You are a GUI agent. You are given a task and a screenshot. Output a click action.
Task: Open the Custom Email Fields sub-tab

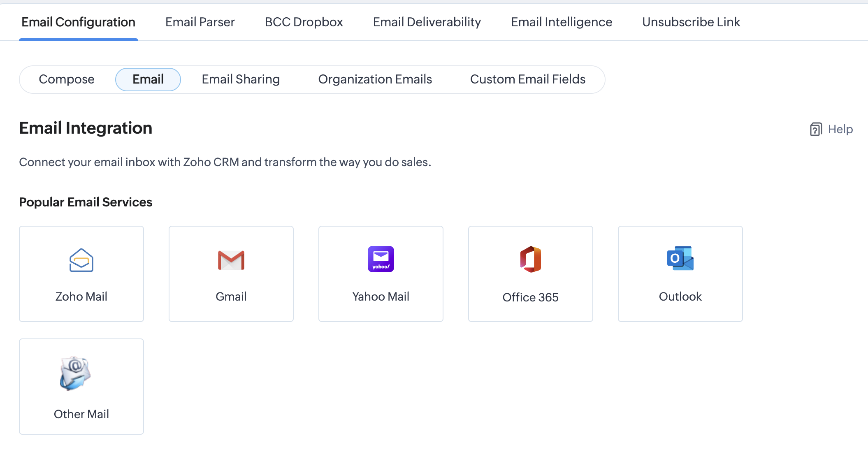pos(527,79)
